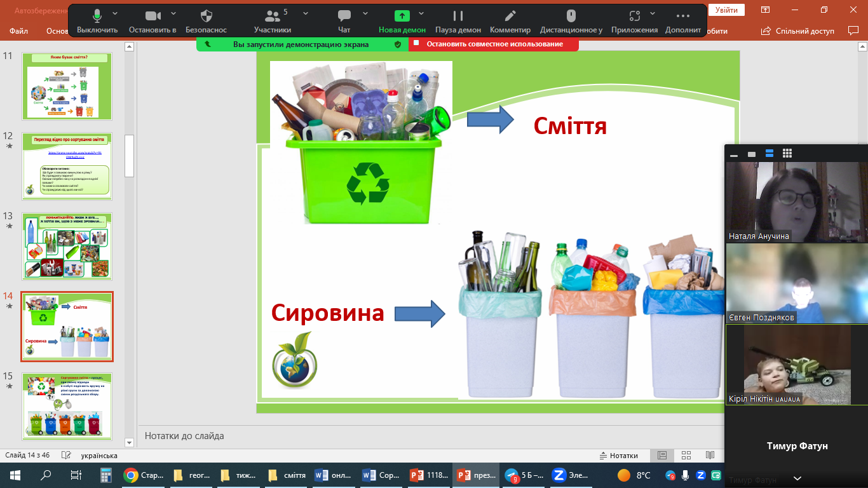Open the Основне ribbon tab
The image size is (868, 488).
(x=57, y=30)
